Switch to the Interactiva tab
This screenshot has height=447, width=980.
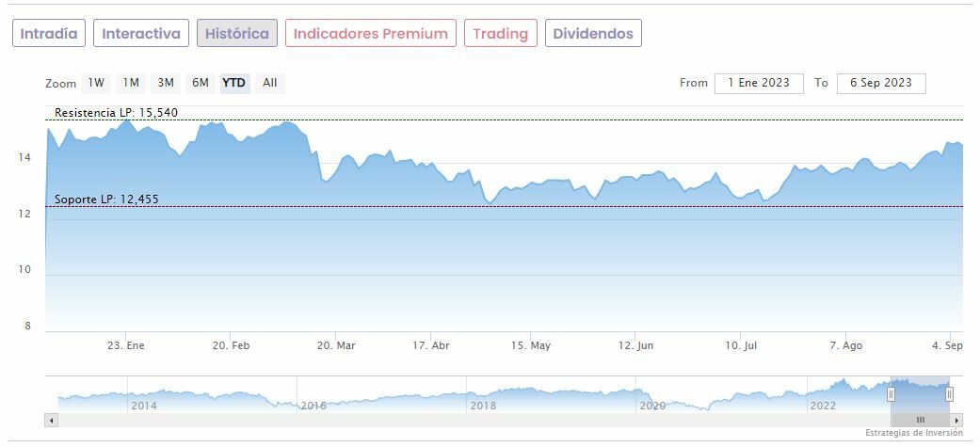141,34
